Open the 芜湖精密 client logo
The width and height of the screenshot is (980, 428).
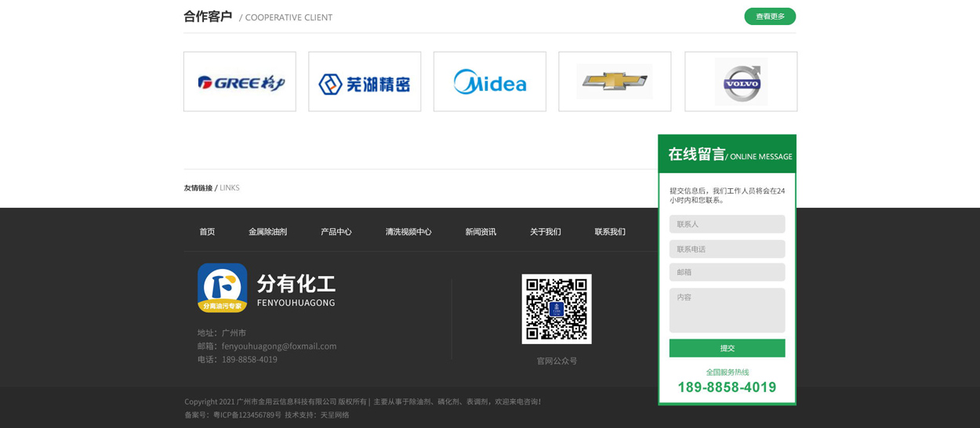pyautogui.click(x=365, y=82)
